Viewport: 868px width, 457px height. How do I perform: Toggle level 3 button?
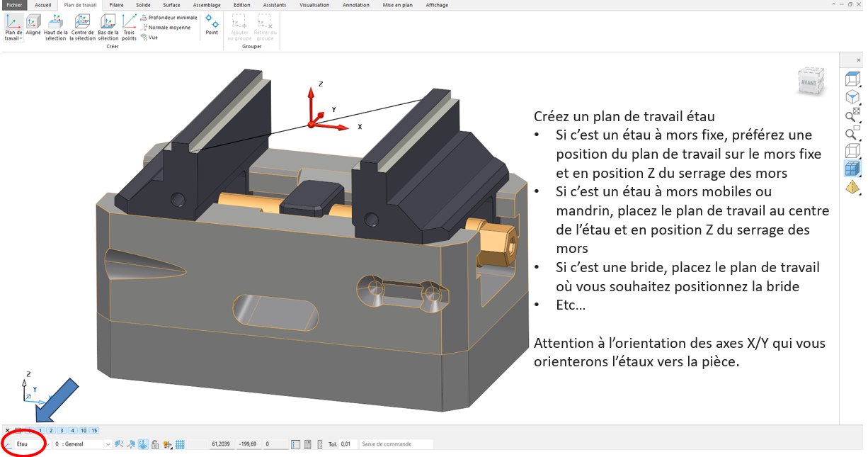click(x=62, y=430)
